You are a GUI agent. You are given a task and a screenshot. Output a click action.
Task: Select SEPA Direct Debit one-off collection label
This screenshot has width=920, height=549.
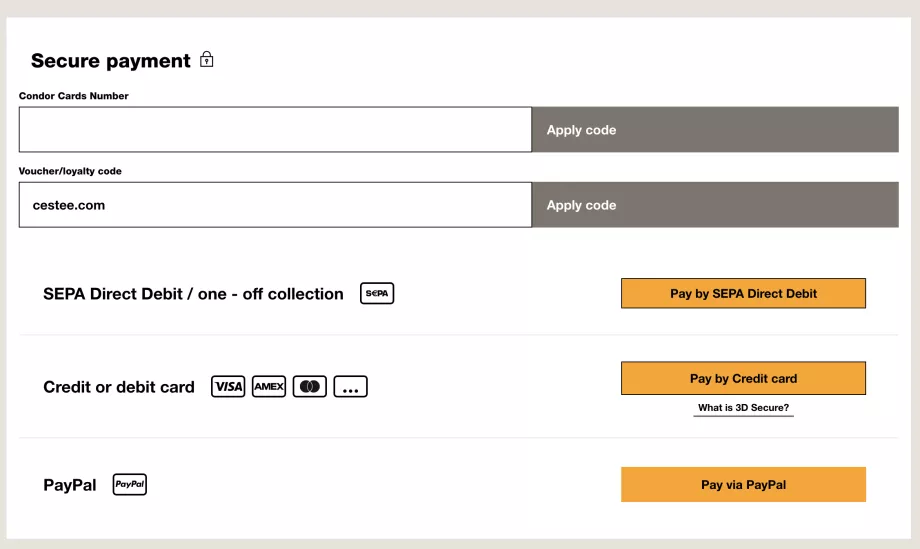(193, 294)
